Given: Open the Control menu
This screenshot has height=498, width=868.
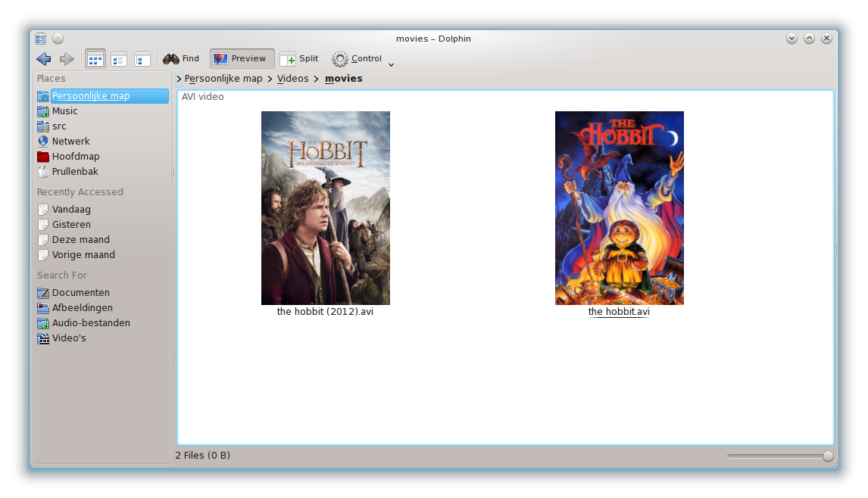Looking at the screenshot, I should click(357, 58).
